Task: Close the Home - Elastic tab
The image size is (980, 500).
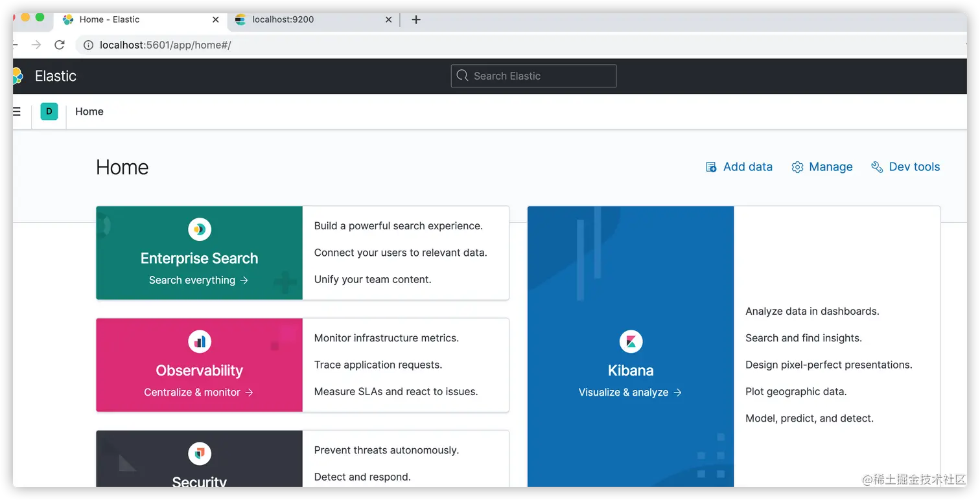Action: click(216, 19)
